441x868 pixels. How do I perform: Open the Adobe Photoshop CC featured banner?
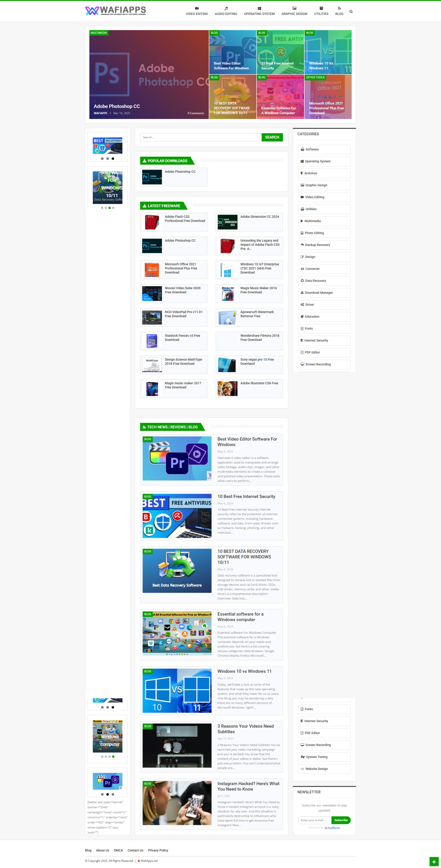click(x=149, y=75)
